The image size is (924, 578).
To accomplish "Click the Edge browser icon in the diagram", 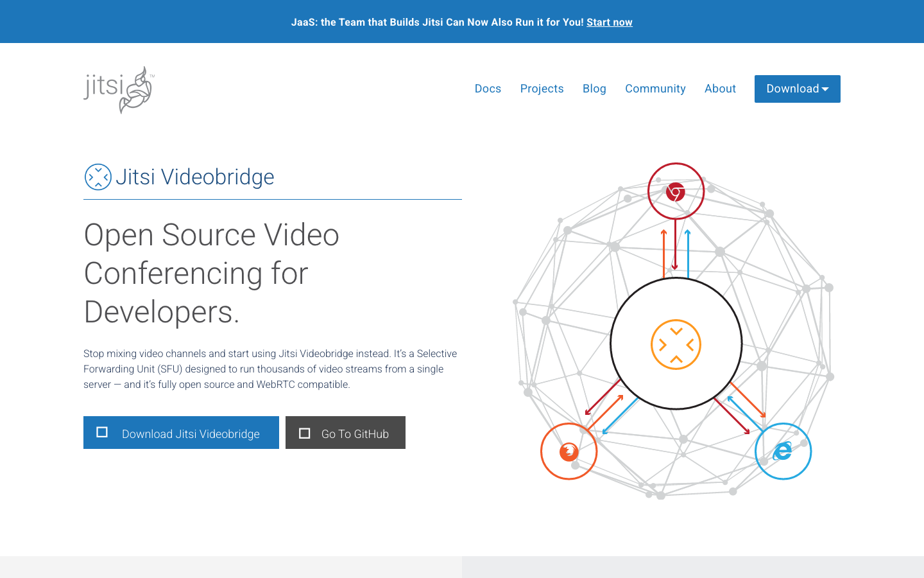I will pos(783,451).
